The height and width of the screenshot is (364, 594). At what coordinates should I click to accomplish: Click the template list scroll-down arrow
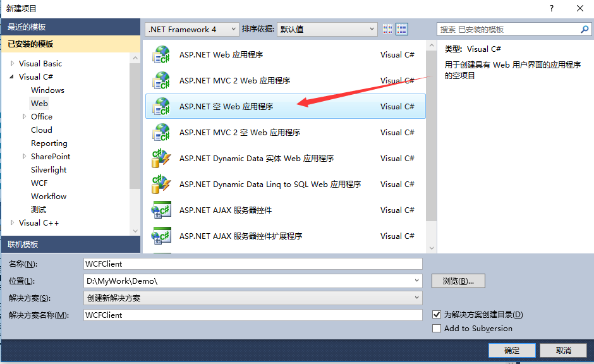point(432,248)
